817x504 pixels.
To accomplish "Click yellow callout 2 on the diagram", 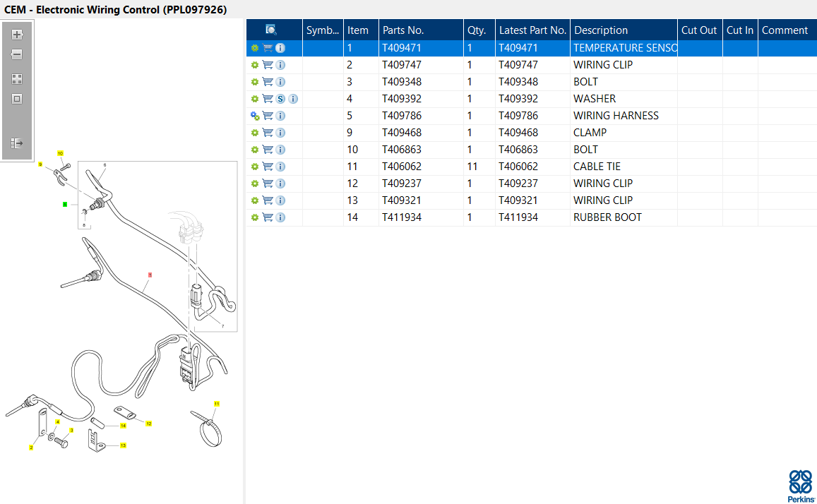I will click(31, 448).
